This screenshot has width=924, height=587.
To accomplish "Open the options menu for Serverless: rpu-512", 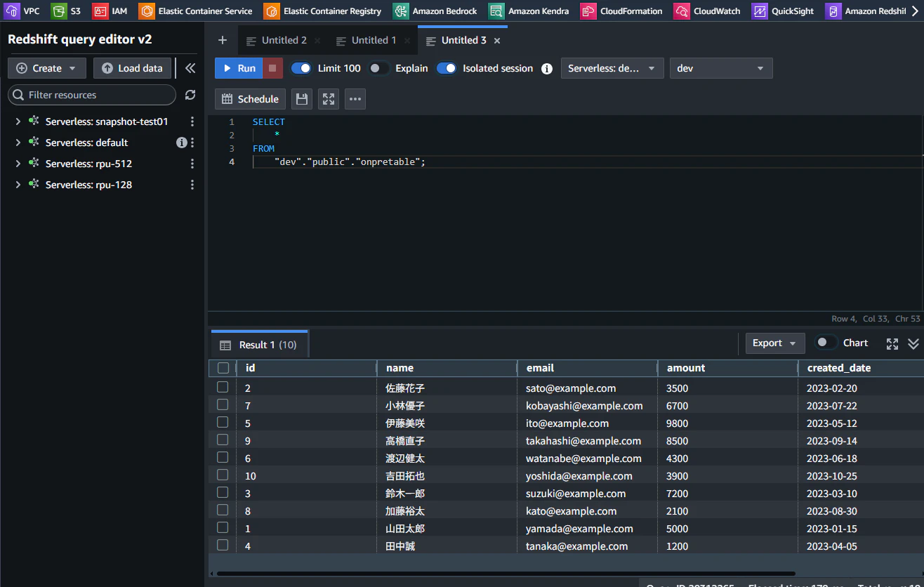I will coord(192,164).
